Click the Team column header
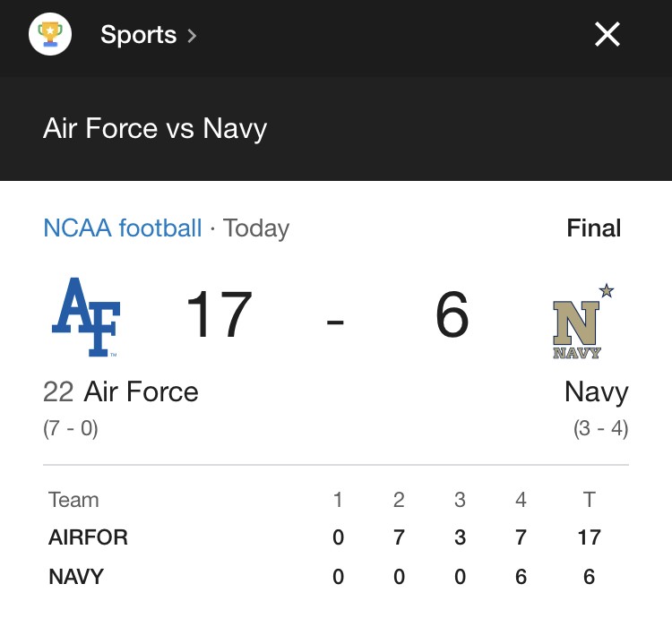Image resolution: width=672 pixels, height=627 pixels. pyautogui.click(x=73, y=500)
